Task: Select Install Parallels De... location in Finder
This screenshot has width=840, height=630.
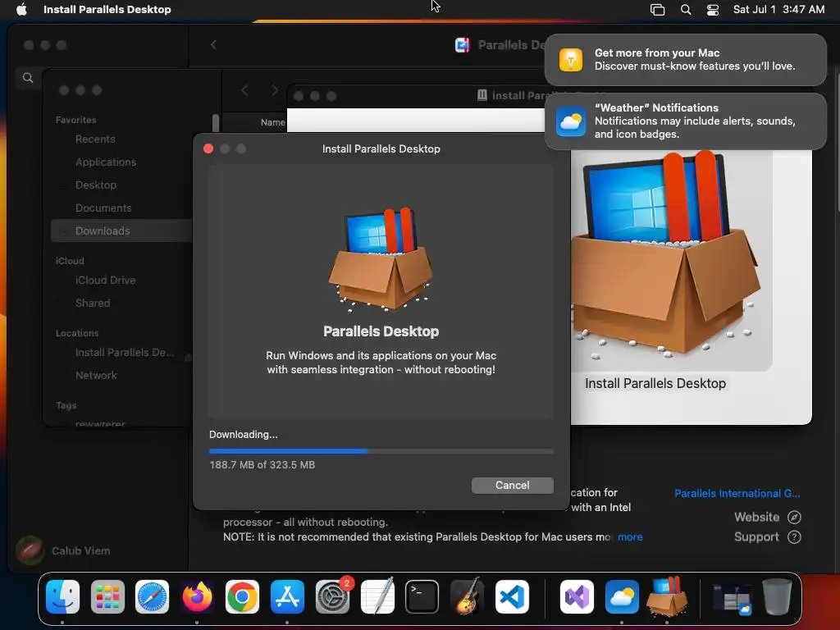Action: [x=125, y=353]
